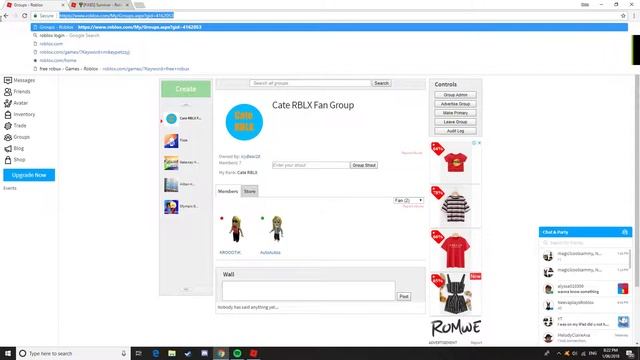Viewport: 640px width, 360px height.
Task: Click the green Create button
Action: coord(186,89)
